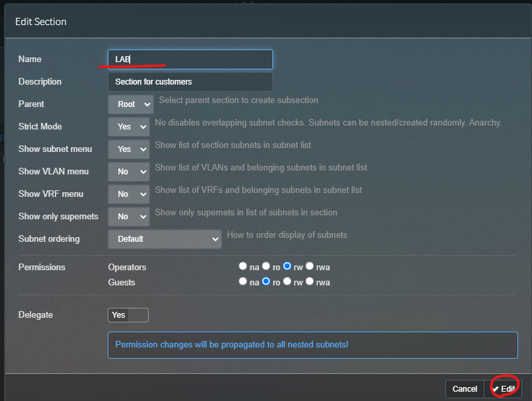This screenshot has width=532, height=401.
Task: Click the Show VLAN menu label
Action: (54, 172)
